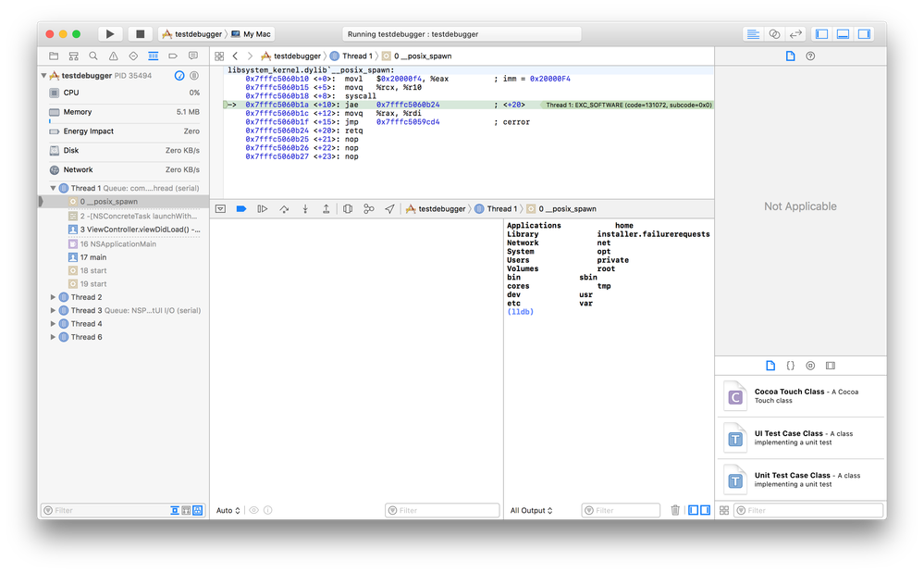Click the Simulate Location arrow icon

[389, 209]
